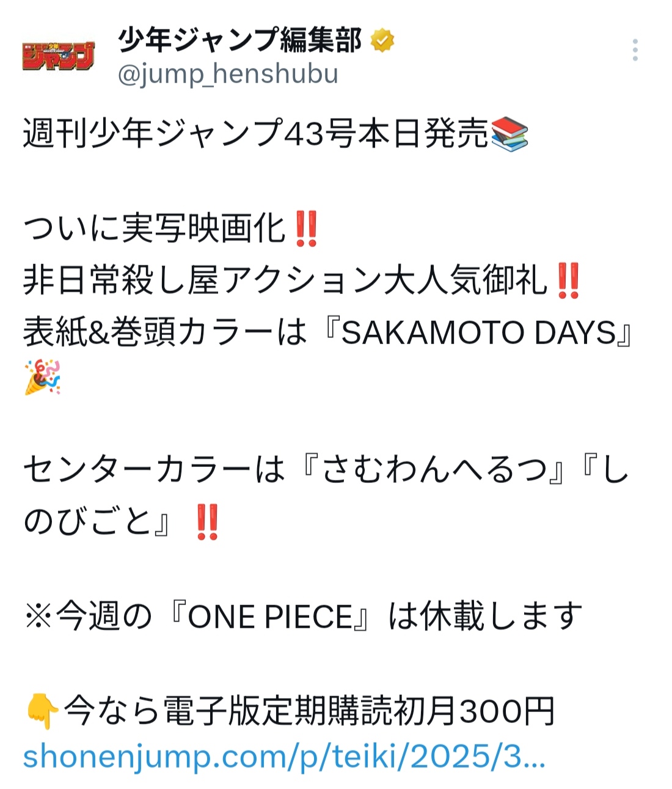Open the three-dot more options menu
The image size is (672, 789).
point(635,50)
